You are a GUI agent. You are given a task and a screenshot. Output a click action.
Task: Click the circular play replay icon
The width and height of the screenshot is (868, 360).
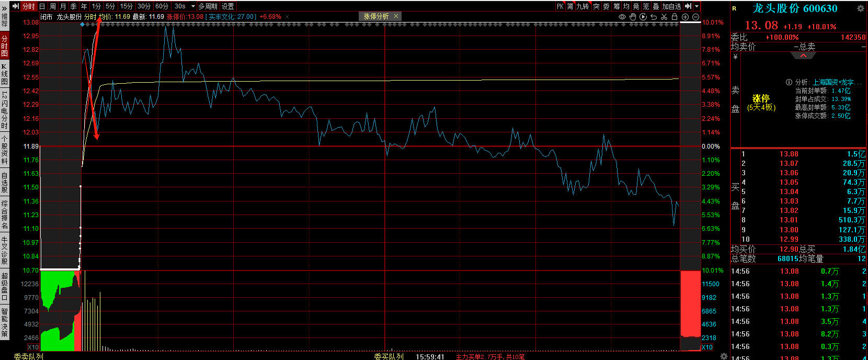643,17
